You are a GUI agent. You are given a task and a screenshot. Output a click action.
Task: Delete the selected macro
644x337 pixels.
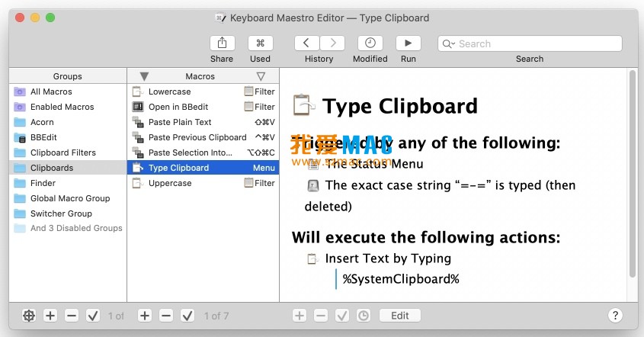coord(166,316)
